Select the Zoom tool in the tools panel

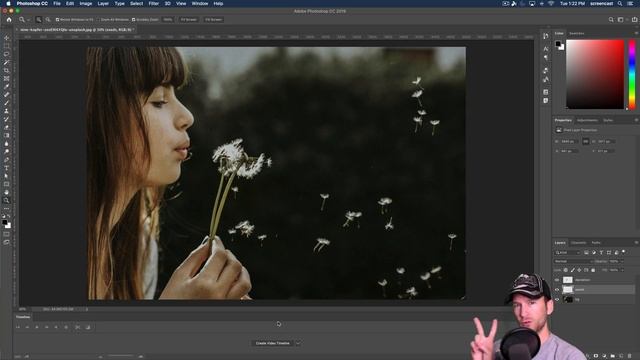(x=7, y=200)
